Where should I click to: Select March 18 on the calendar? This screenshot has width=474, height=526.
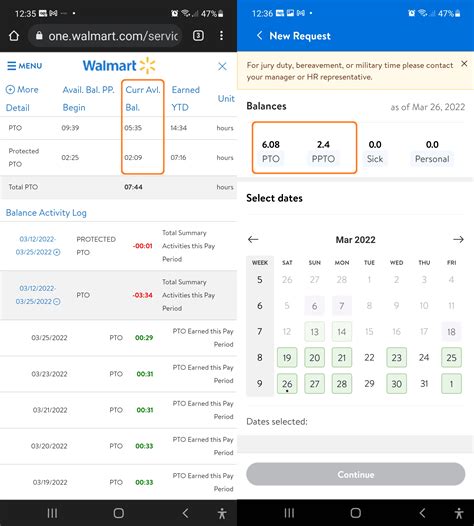[x=452, y=332]
